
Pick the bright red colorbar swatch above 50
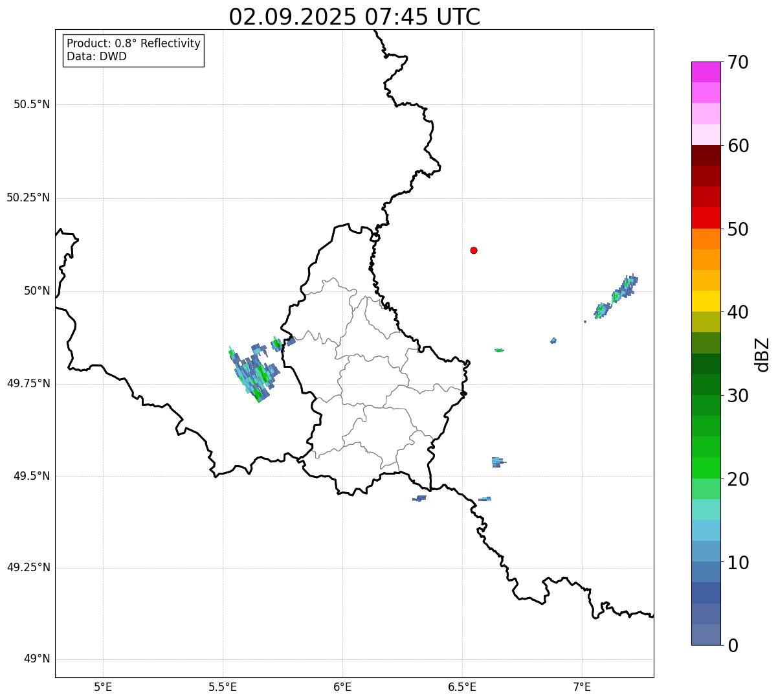[706, 218]
